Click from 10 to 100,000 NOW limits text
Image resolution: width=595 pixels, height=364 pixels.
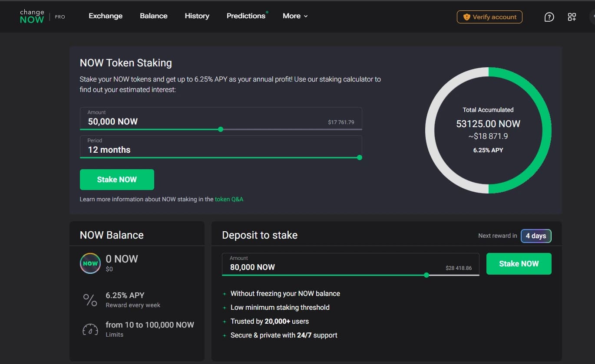click(x=150, y=325)
